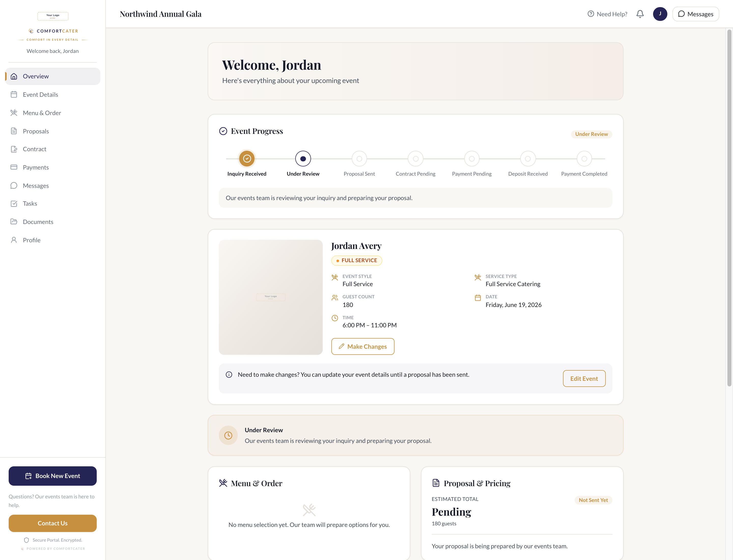Click the Proposal & Pricing document icon
This screenshot has width=733, height=560.
(436, 483)
